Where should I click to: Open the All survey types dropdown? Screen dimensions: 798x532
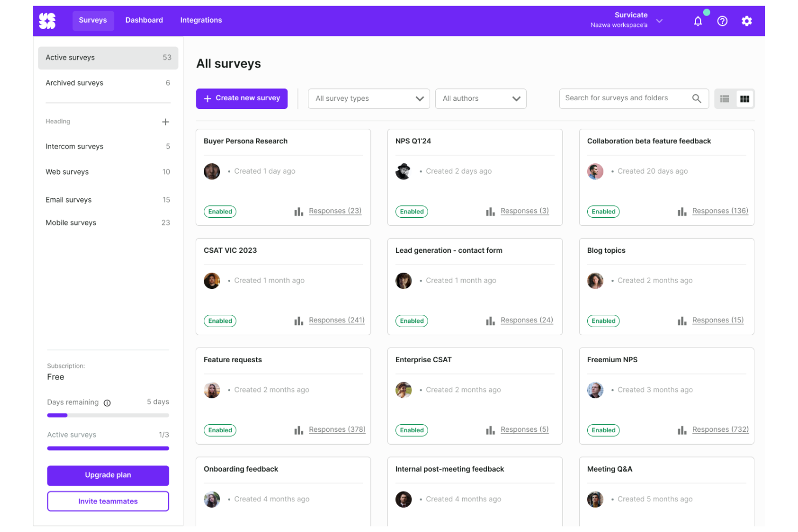coord(368,98)
